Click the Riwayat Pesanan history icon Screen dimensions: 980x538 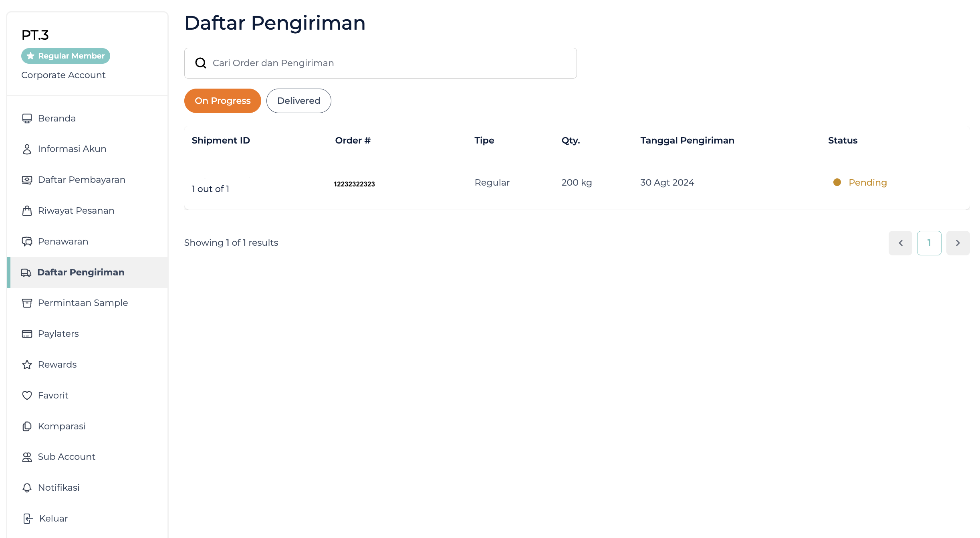pyautogui.click(x=27, y=211)
